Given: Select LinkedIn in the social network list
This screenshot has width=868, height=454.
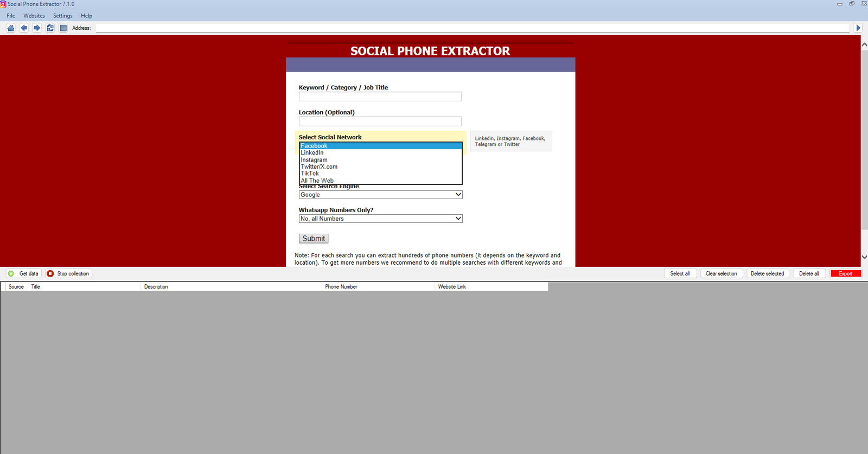Looking at the screenshot, I should 312,153.
